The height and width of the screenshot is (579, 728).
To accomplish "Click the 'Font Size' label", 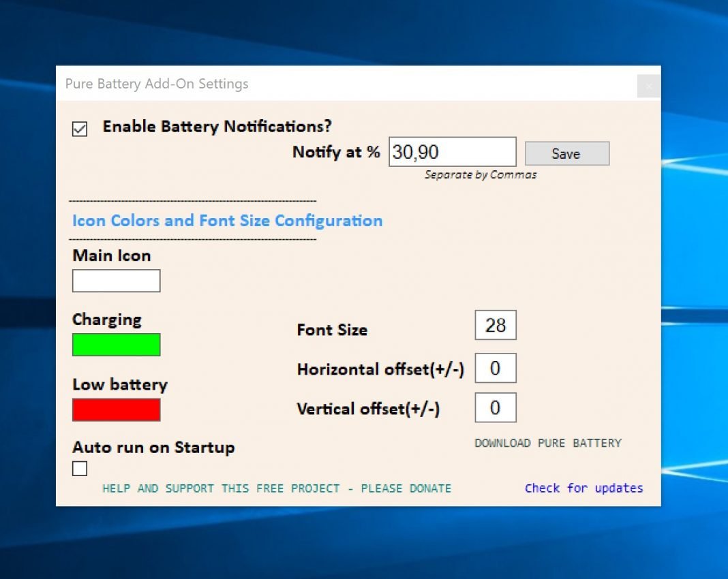I will coord(332,330).
